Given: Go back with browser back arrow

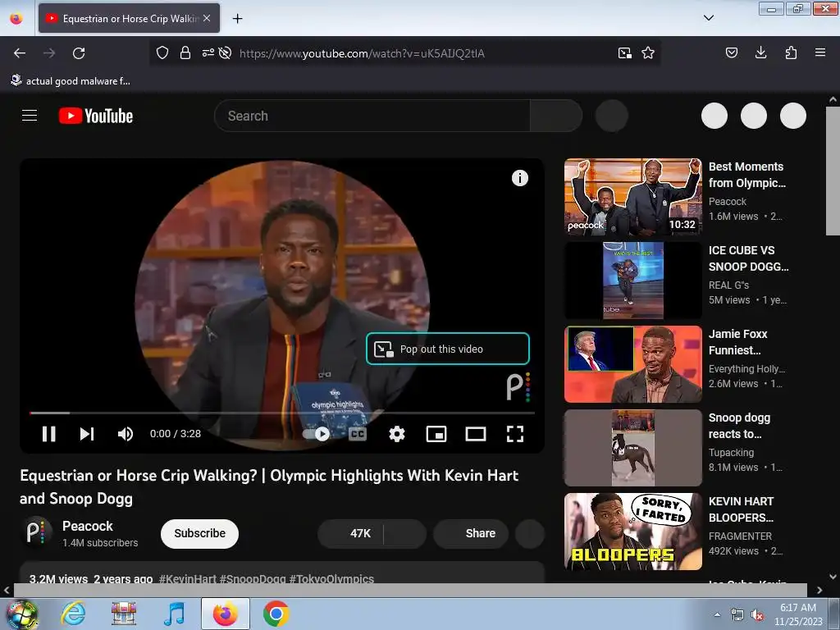Looking at the screenshot, I should coord(20,53).
